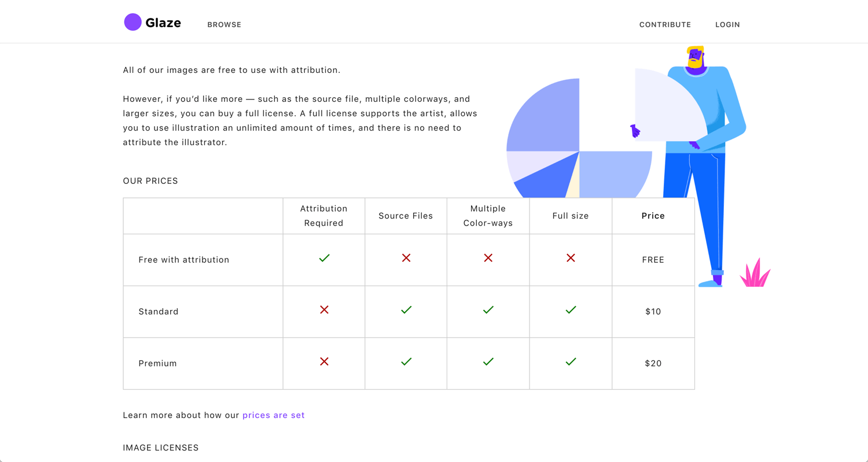Open the Browse menu item

tap(224, 24)
